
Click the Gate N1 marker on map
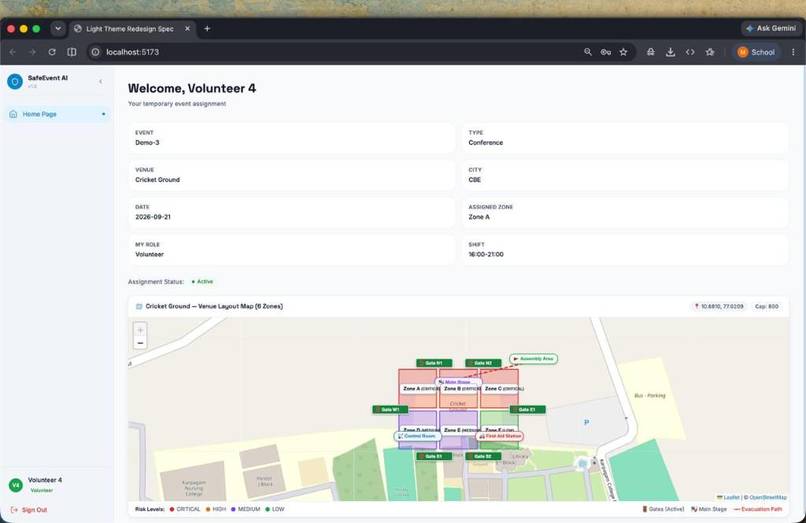(x=434, y=363)
